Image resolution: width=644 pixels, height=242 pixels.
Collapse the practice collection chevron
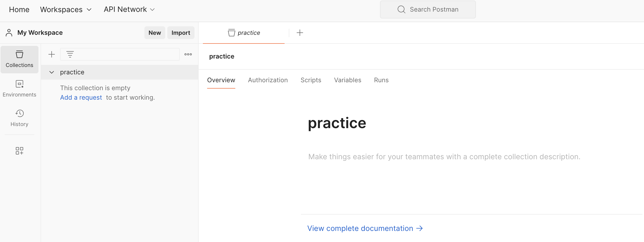click(x=52, y=72)
